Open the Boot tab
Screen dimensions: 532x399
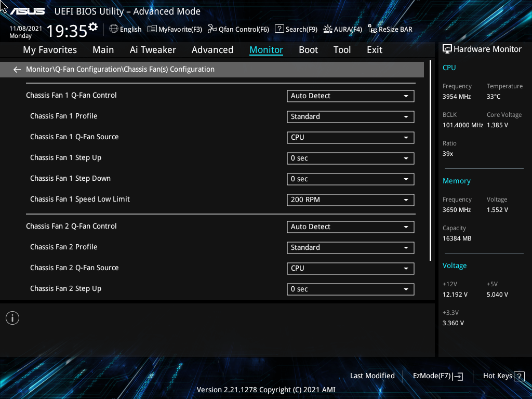coord(309,50)
